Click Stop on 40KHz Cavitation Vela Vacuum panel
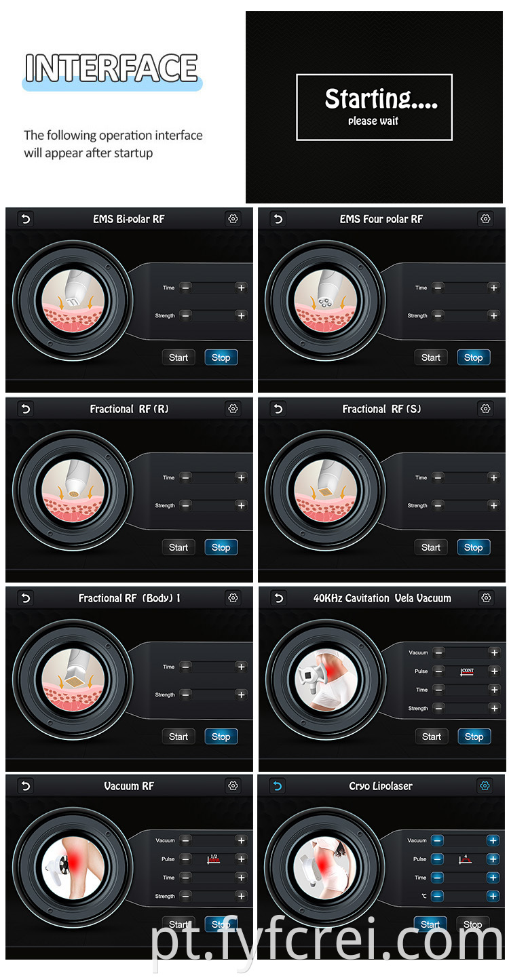509x980 pixels. [474, 737]
